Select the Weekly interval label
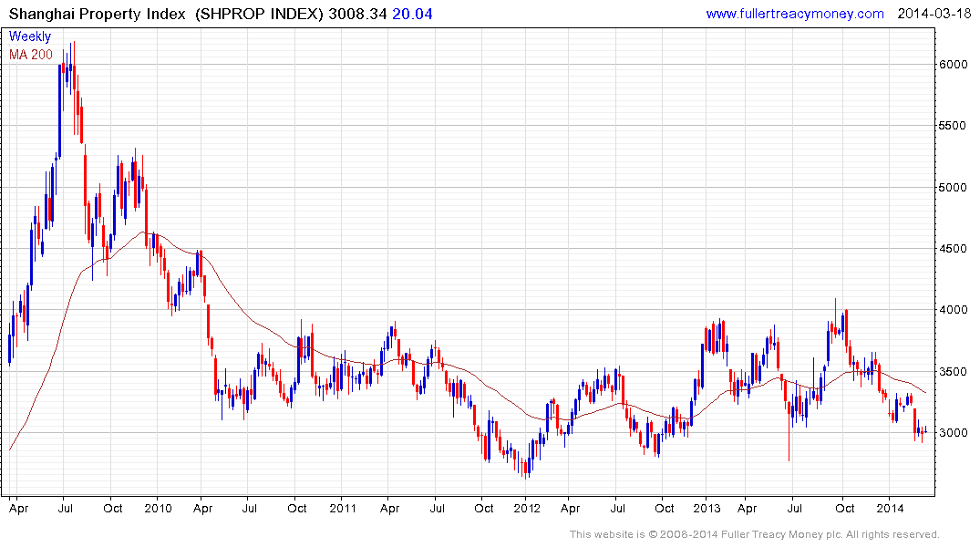980x547 pixels. click(x=30, y=36)
